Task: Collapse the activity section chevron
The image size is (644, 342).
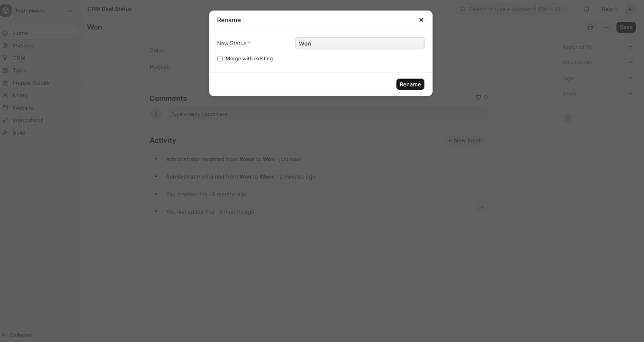Action: [x=482, y=207]
